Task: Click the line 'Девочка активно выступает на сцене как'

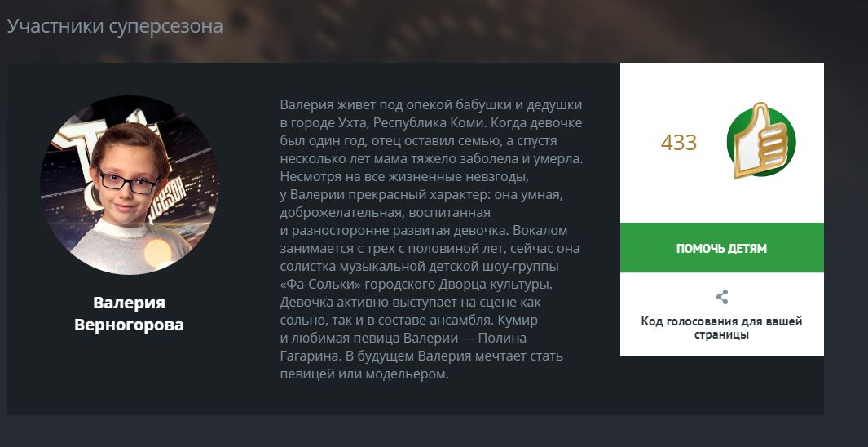Action: point(411,303)
